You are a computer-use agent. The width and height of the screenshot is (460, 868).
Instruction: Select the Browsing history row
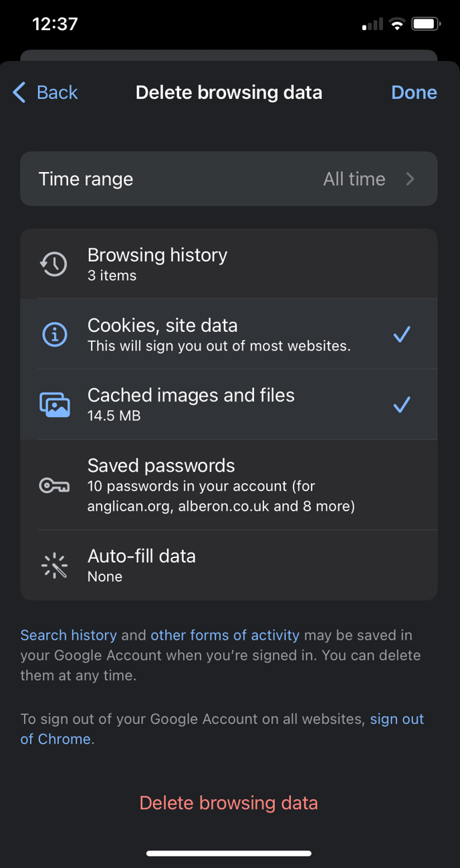pyautogui.click(x=229, y=264)
